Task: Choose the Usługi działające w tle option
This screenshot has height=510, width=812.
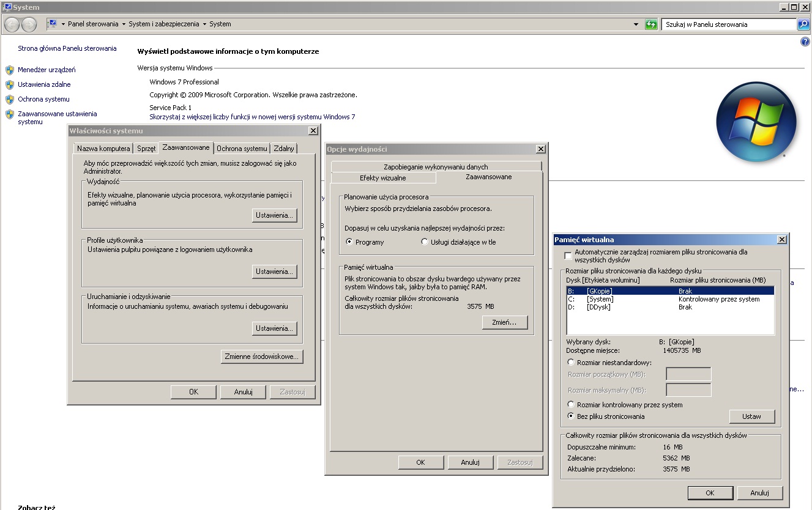Action: tap(425, 242)
